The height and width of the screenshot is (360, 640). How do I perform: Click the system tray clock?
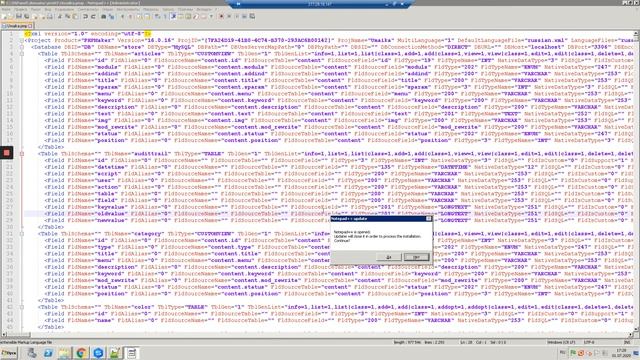(x=621, y=353)
